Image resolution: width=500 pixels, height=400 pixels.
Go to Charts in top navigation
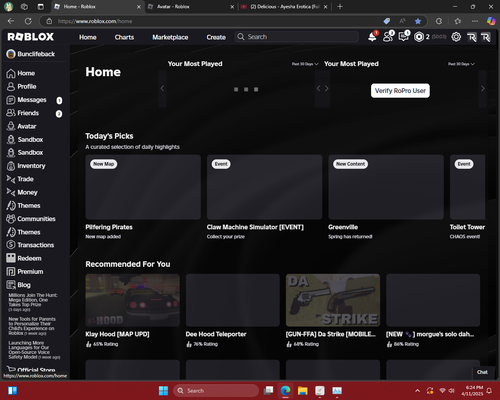(124, 37)
